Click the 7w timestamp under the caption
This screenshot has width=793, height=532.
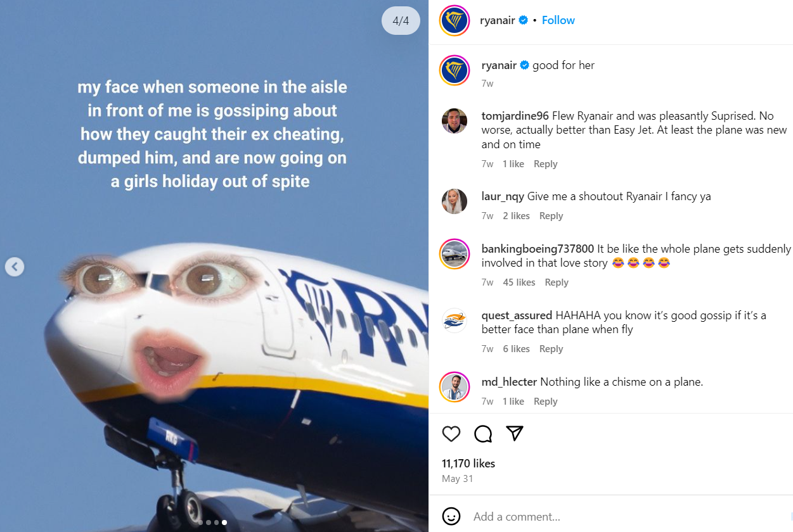tap(487, 83)
